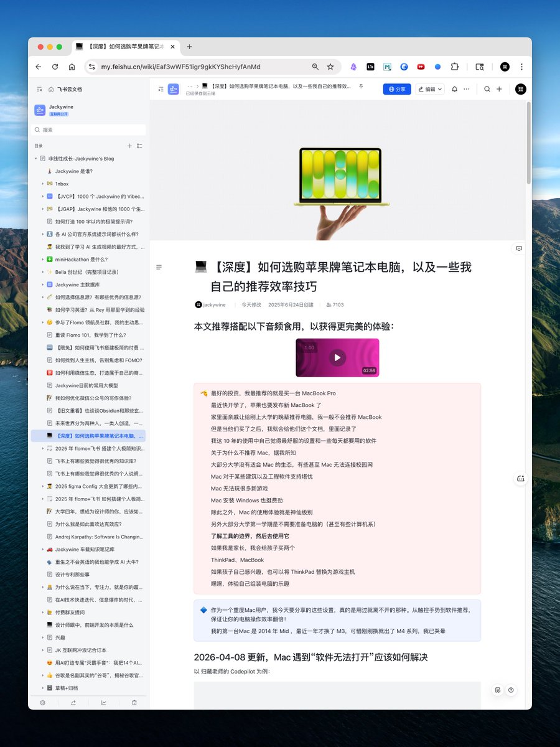Expand the Bella 创世纪 item
Screen dimensions: 560x747
click(43, 272)
